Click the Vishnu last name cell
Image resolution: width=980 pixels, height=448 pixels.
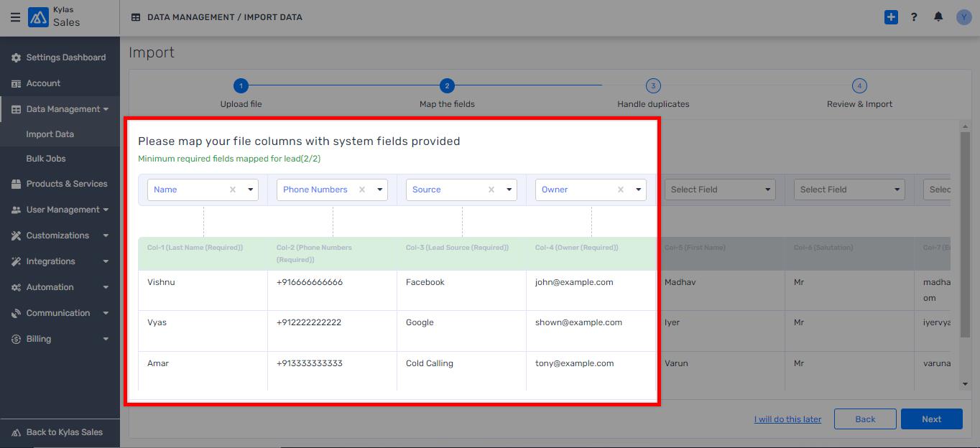(203, 290)
